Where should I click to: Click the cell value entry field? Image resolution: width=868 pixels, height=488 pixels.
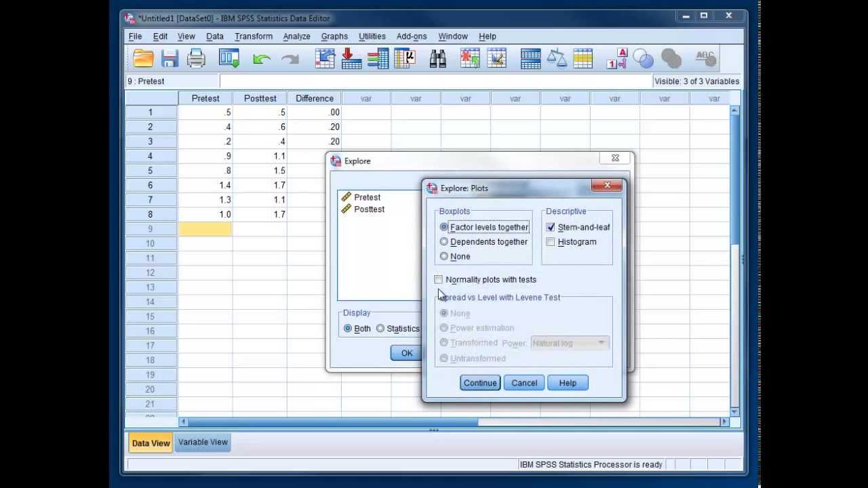[x=435, y=81]
